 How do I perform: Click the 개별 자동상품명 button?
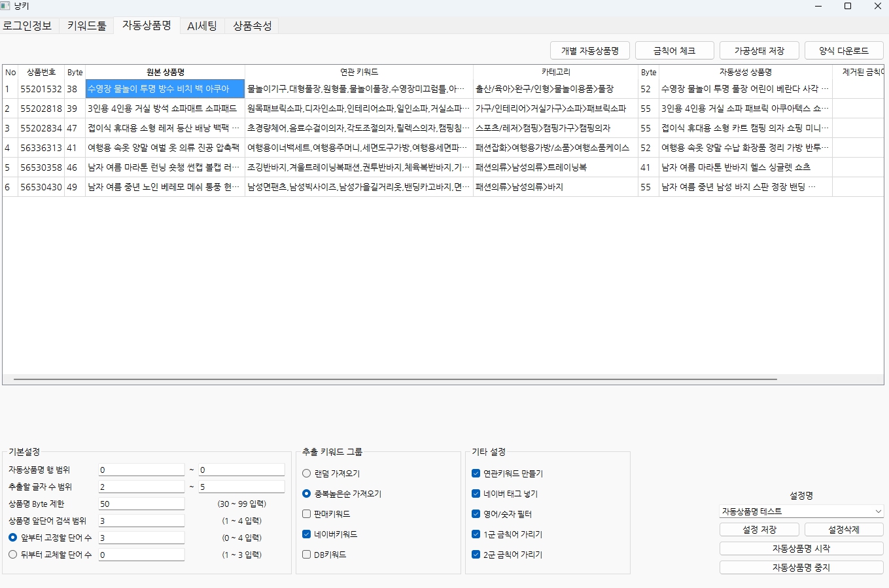(589, 50)
